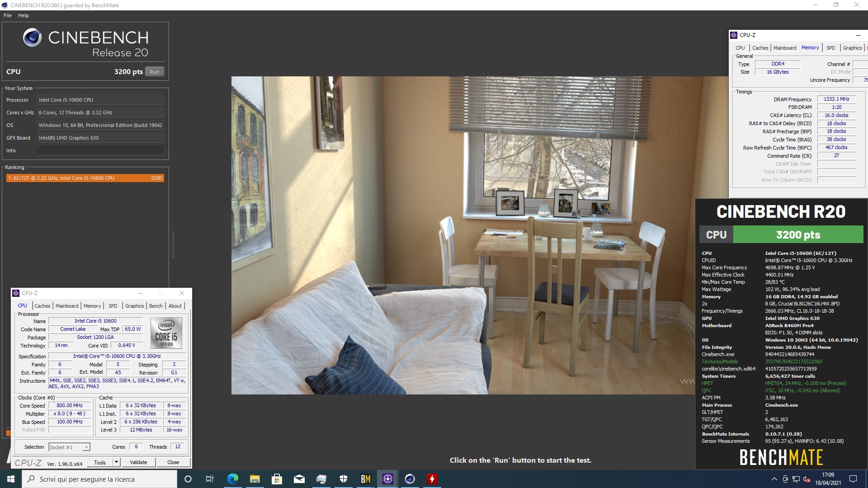Open the About tab in lower-left CPU-Z window
868x488 pixels.
pyautogui.click(x=175, y=306)
